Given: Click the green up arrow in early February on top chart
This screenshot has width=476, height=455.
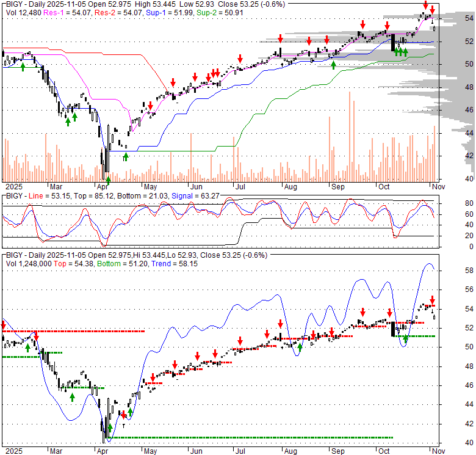Looking at the screenshot, I should (23, 66).
